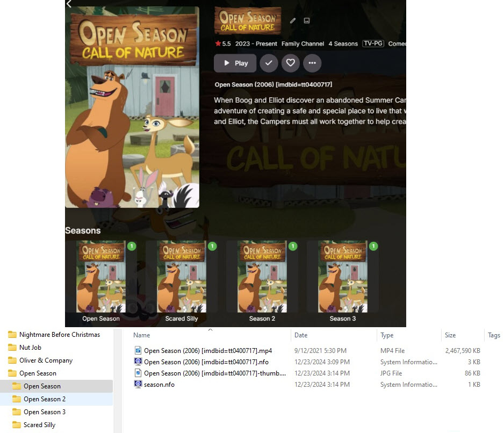The image size is (504, 433).
Task: Open the three-dots more options menu
Action: pyautogui.click(x=312, y=63)
